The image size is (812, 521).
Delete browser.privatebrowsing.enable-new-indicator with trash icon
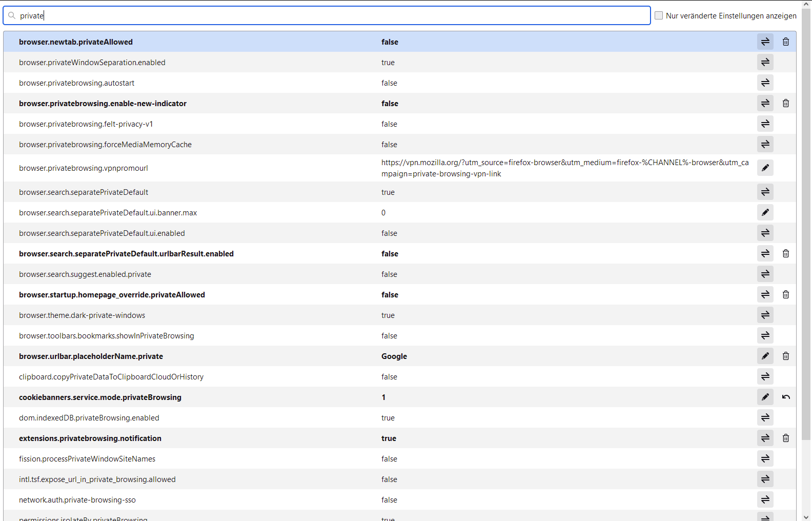785,103
